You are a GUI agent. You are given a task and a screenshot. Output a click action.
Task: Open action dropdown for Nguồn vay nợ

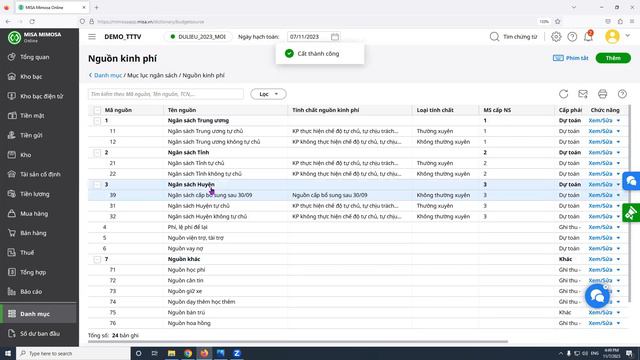(x=618, y=249)
